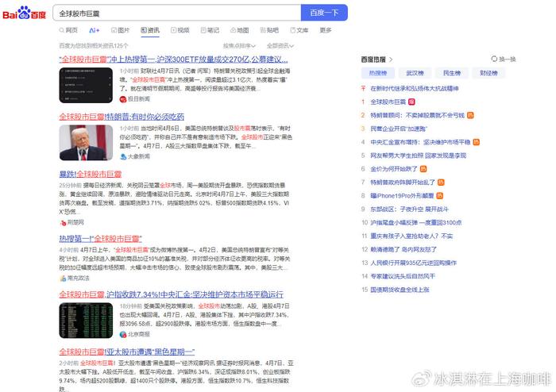Open the AI+ search tab
This screenshot has height=392, width=556.
(94, 30)
